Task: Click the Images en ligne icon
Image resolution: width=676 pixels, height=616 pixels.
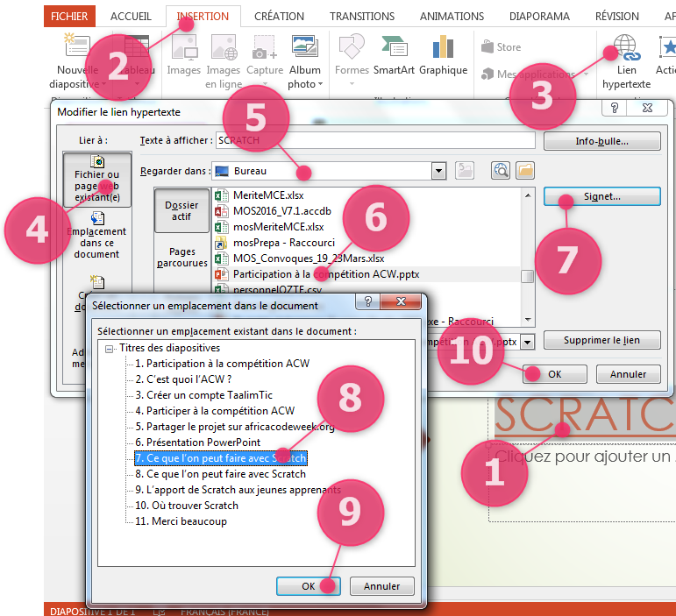Action: [224, 47]
